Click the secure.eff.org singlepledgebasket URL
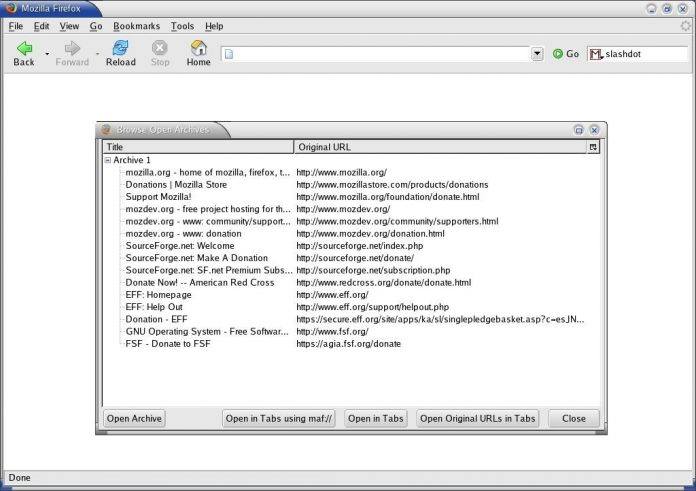This screenshot has width=696, height=491. point(440,319)
